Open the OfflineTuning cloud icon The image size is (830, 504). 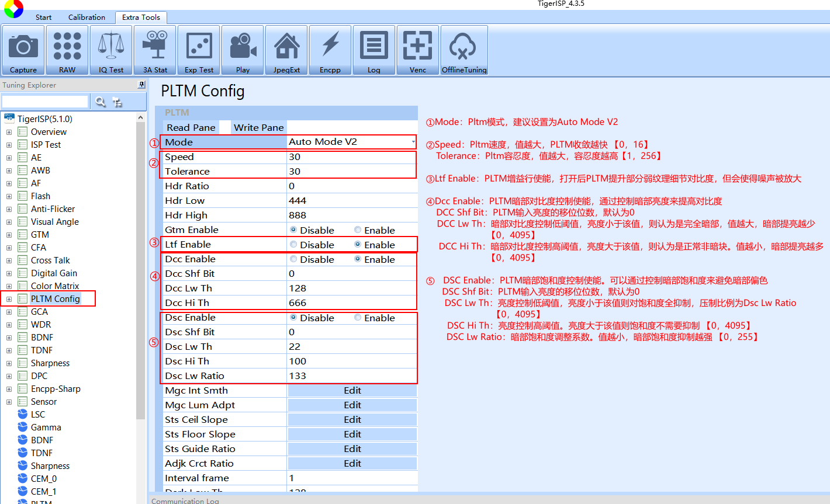pyautogui.click(x=464, y=50)
